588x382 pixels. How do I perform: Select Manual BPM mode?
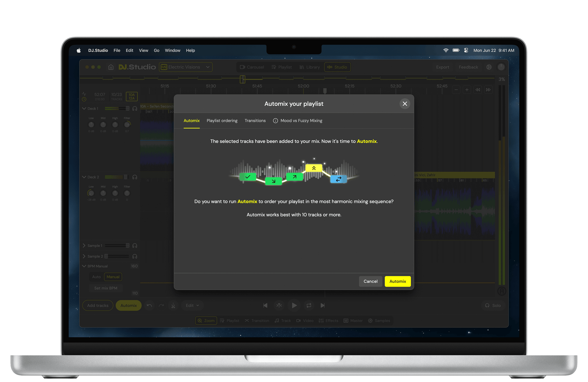click(113, 277)
